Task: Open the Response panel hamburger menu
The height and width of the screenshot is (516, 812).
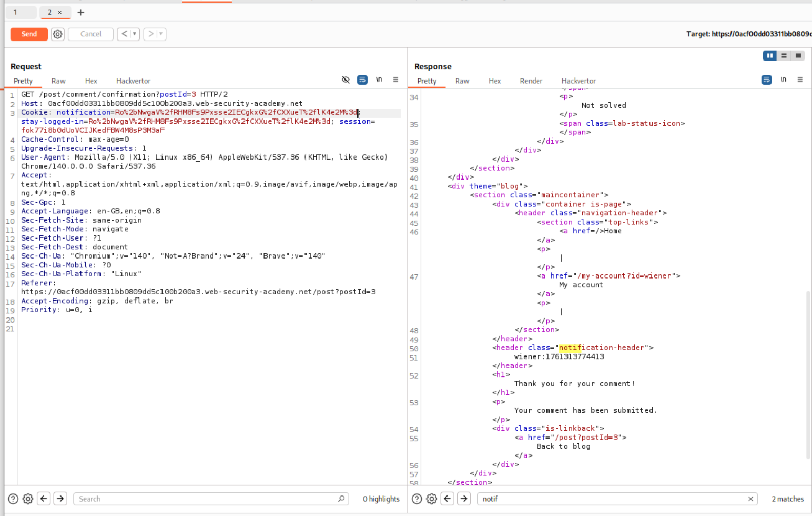Action: click(x=800, y=80)
